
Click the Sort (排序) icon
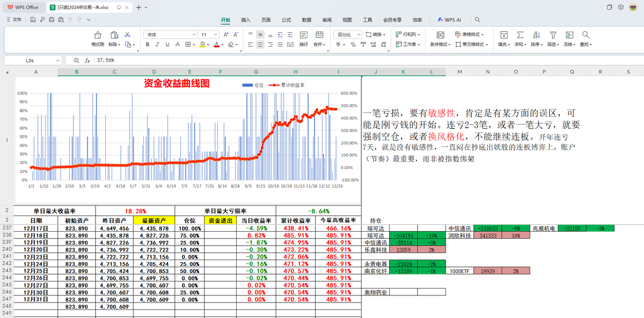click(x=536, y=34)
